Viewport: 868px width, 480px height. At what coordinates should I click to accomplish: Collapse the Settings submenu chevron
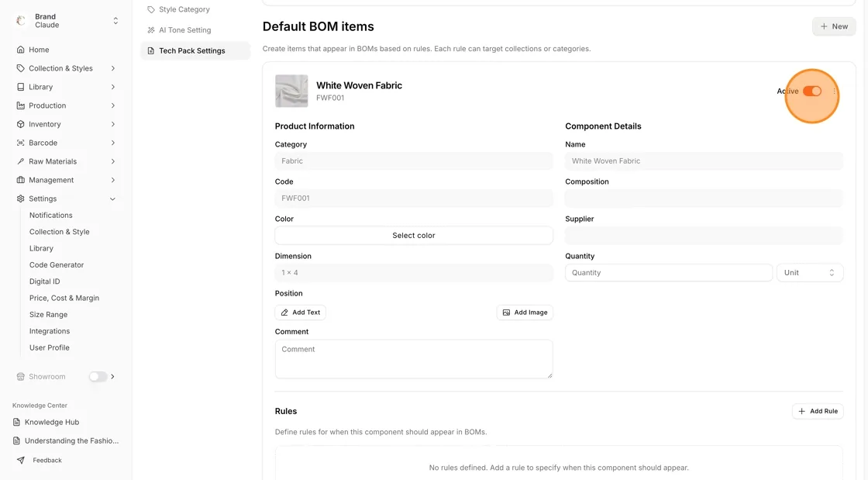[113, 199]
